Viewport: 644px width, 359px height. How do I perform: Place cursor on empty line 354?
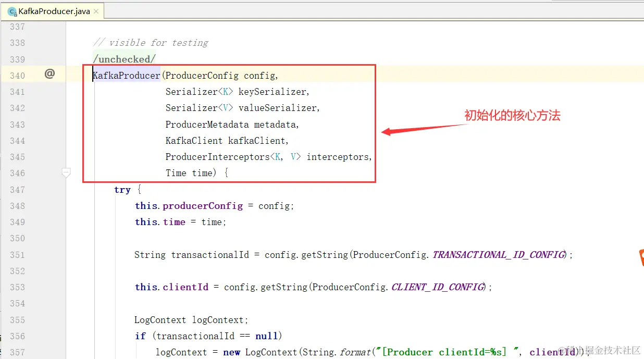[354, 303]
